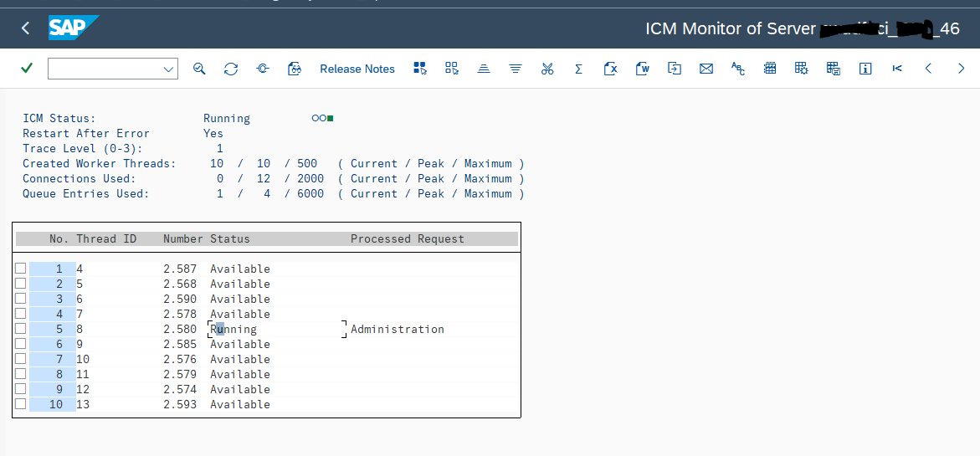Click the "Queue Entries Used:" label

tap(86, 193)
